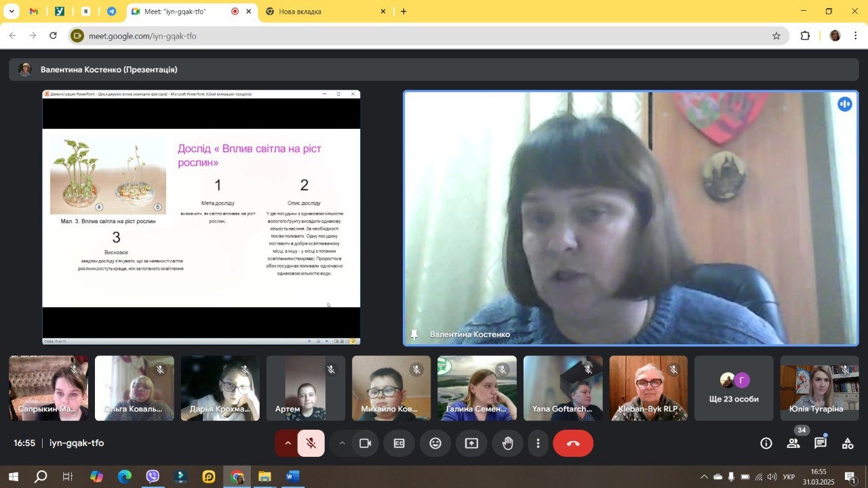Screen dimensions: 868x488
Task: Select Юлія Тугаріна's video thumbnail
Action: [x=819, y=388]
